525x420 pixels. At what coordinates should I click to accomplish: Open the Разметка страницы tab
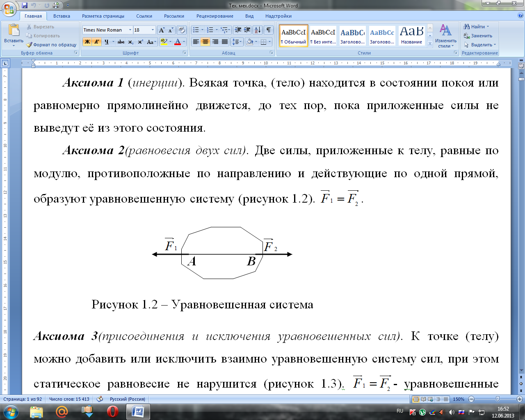[x=103, y=16]
